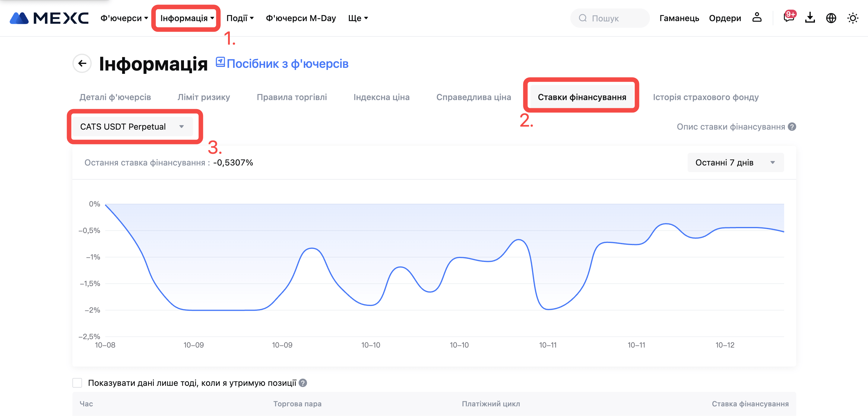
Task: Click the MEXC logo
Action: (49, 18)
